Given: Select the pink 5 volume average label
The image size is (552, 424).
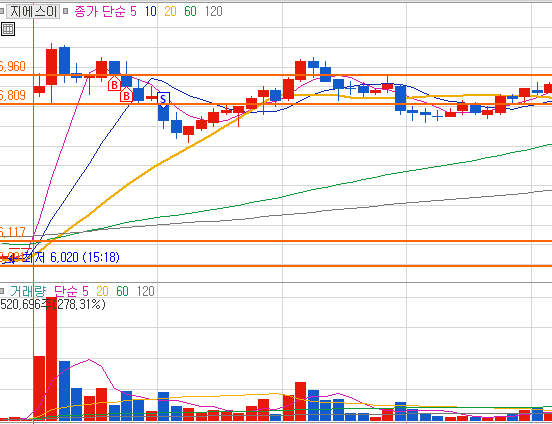Looking at the screenshot, I should [x=85, y=291].
